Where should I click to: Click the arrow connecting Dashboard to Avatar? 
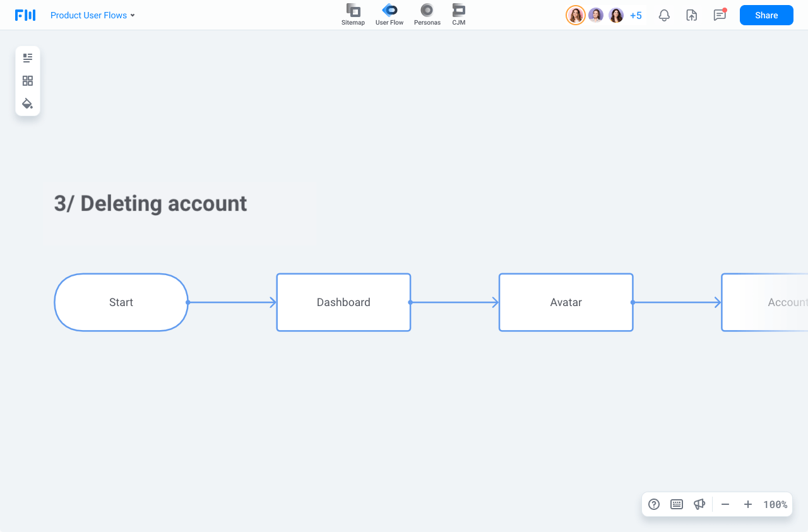454,302
